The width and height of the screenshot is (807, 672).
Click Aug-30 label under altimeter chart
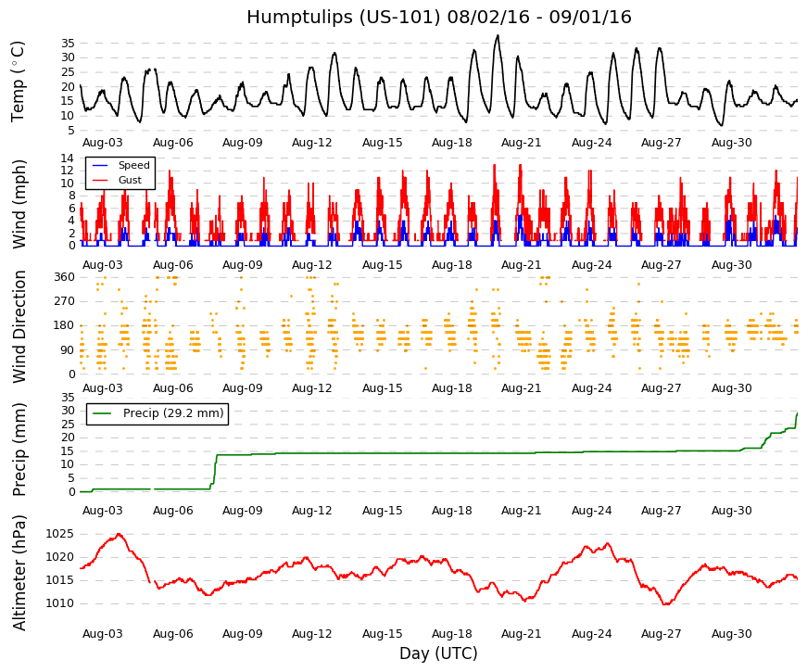pos(731,634)
